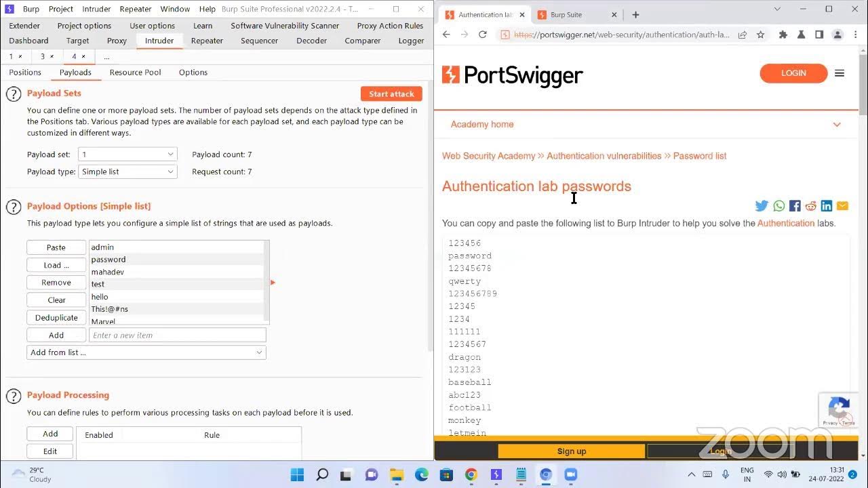Open the Proxy main tab

pos(117,41)
